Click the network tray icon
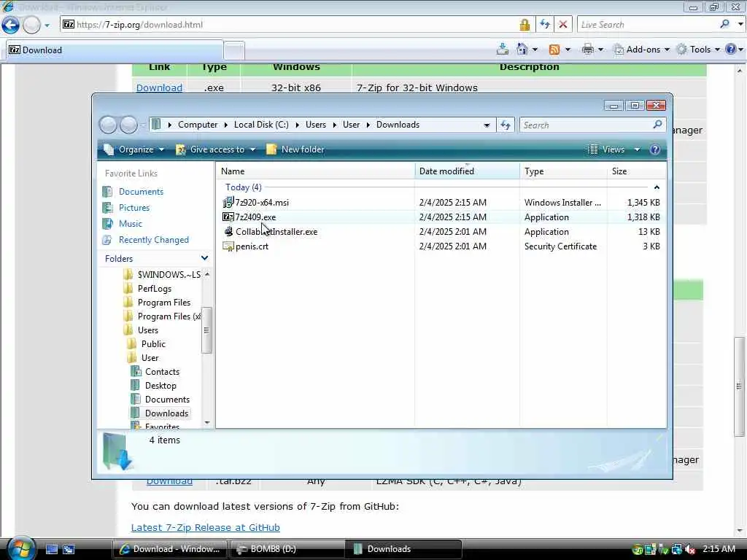747x560 pixels. pos(676,550)
